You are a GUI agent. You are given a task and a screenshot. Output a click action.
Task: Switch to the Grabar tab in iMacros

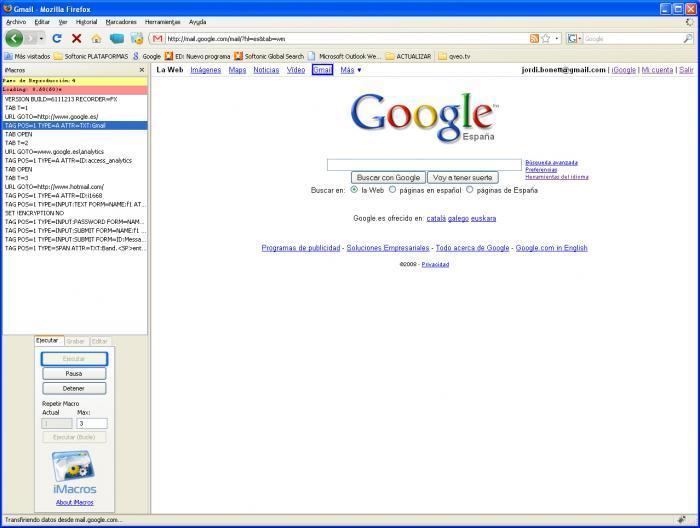click(x=76, y=341)
